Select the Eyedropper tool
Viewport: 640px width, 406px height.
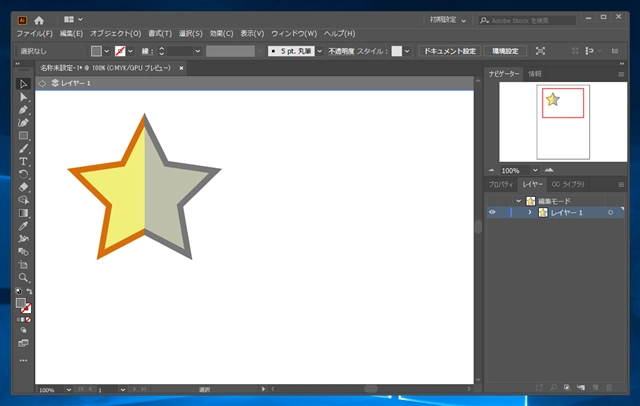(23, 226)
